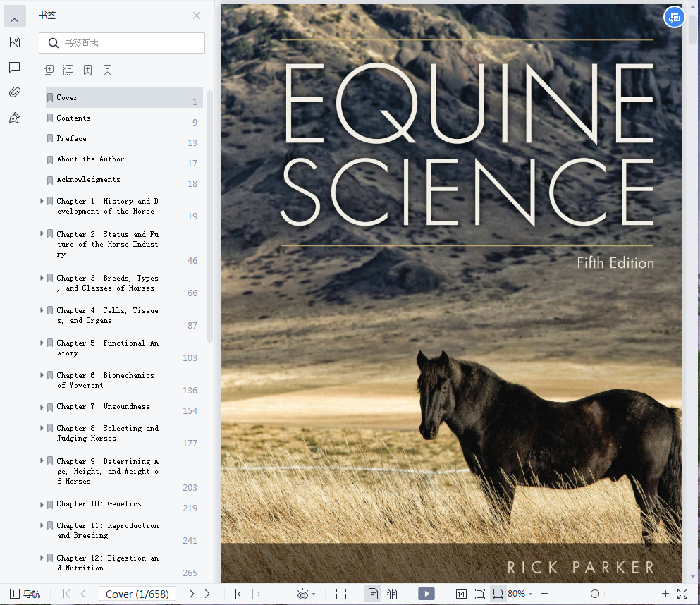
Task: Expand Chapter 12: Digestion and Nutrition
Action: coord(42,558)
